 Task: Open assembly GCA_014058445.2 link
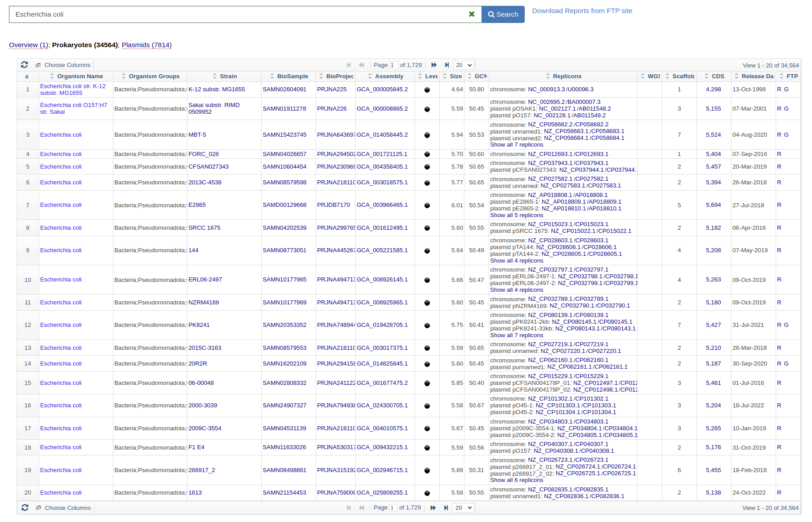pyautogui.click(x=382, y=135)
